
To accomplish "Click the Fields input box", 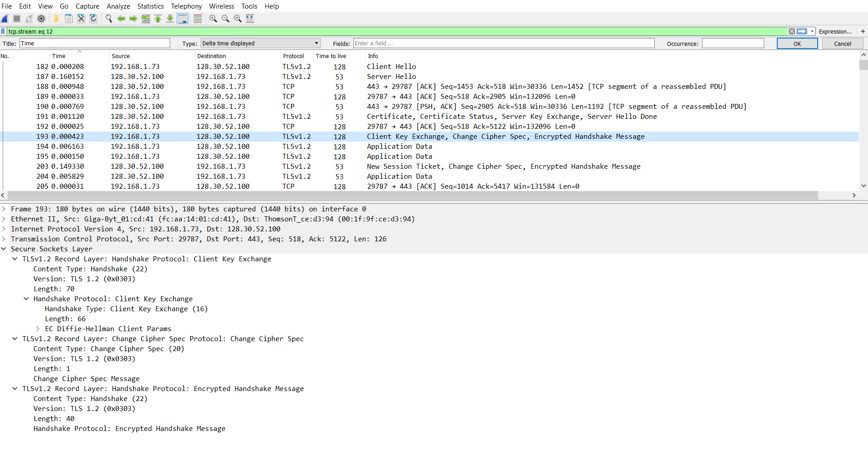I will (504, 44).
